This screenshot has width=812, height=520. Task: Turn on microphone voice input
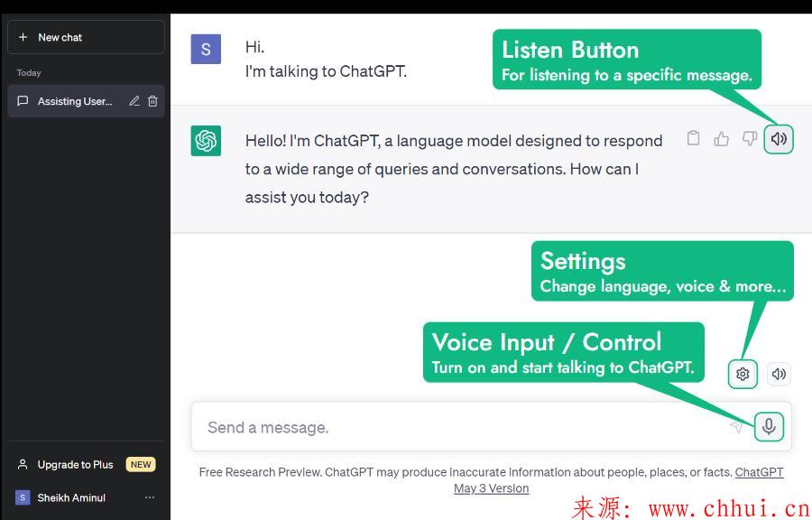coord(769,426)
